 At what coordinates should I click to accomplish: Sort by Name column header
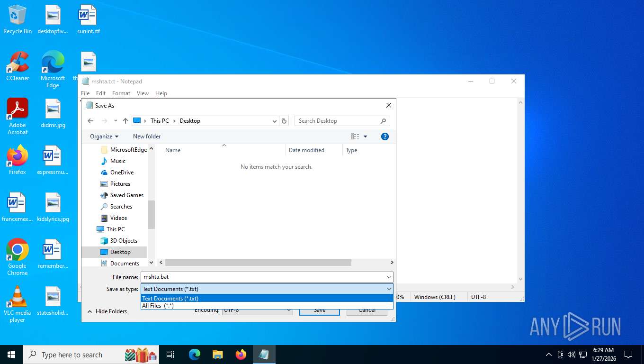click(173, 150)
